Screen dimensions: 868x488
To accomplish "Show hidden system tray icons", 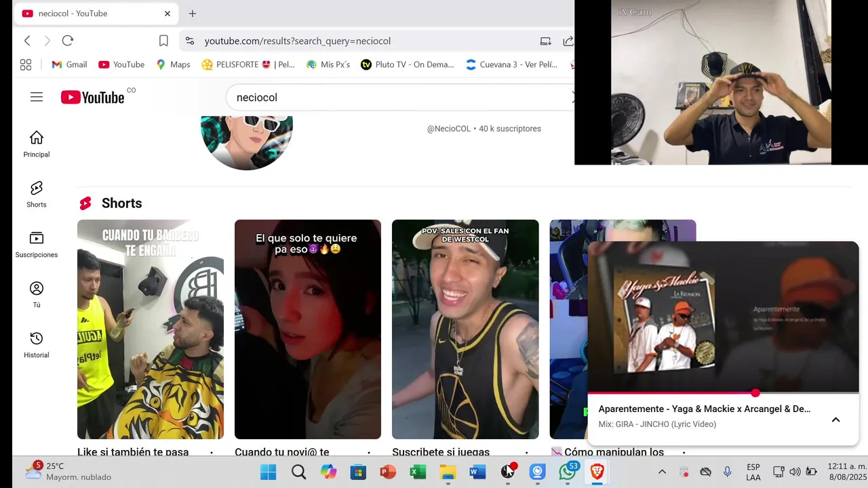I will coord(662,472).
